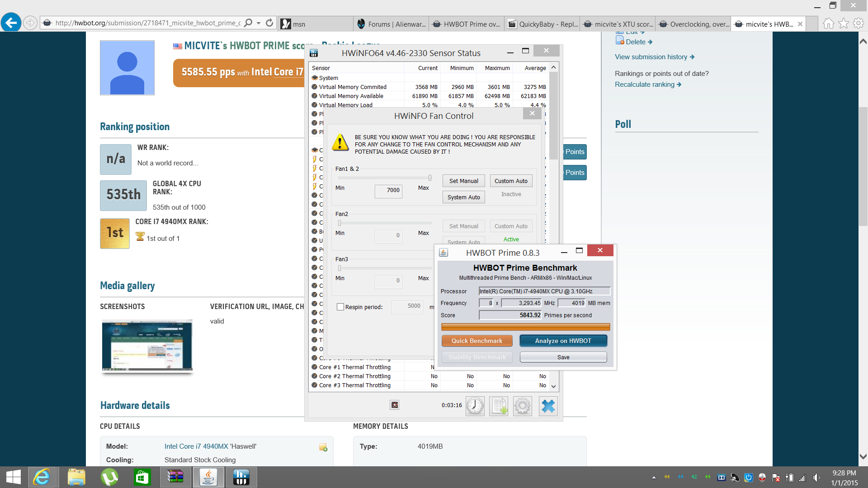This screenshot has width=868, height=488.
Task: Click the Virtual Memory Commited sensor row
Action: click(x=429, y=87)
